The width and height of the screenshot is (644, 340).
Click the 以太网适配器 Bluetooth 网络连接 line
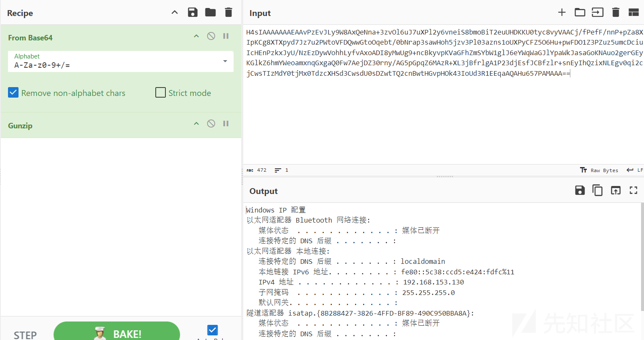click(309, 220)
